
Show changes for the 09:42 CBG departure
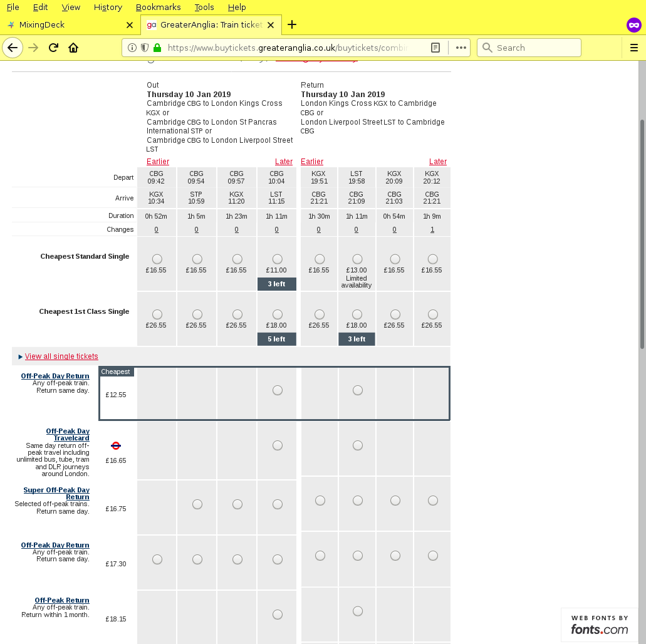[x=156, y=229]
